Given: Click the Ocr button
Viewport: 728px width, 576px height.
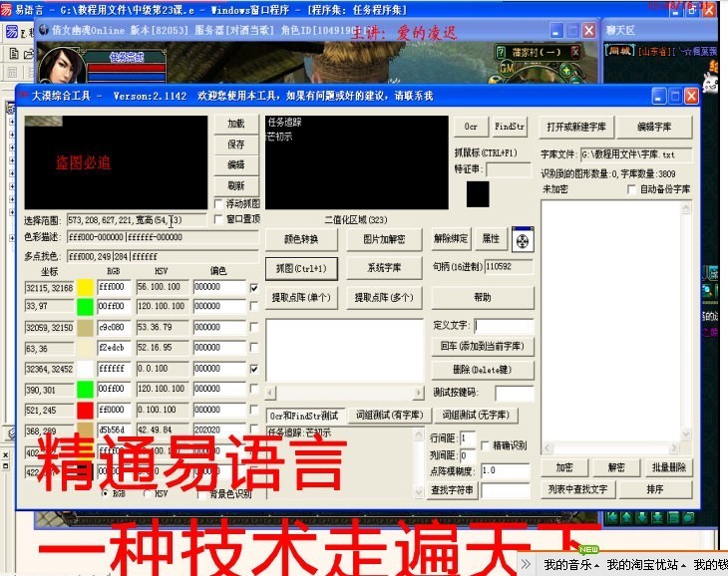Looking at the screenshot, I should 471,127.
